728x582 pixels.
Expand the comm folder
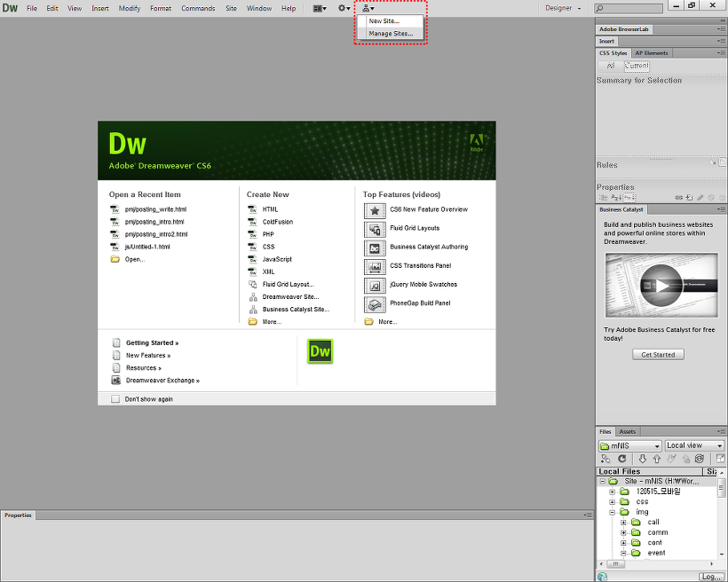[x=623, y=532]
